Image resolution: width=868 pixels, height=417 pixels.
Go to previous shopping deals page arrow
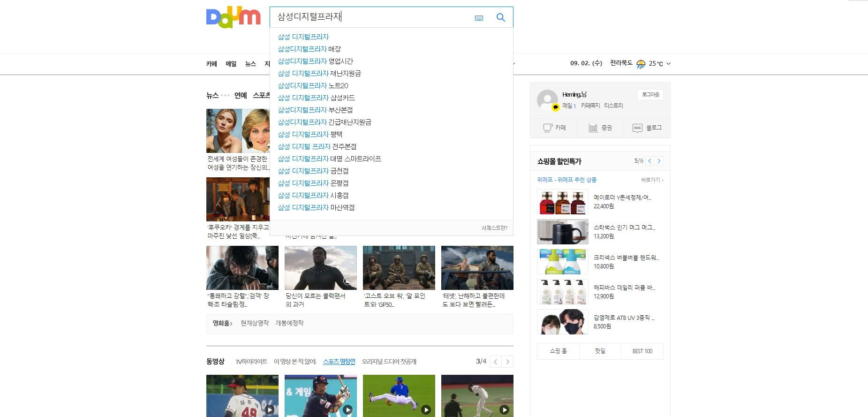pyautogui.click(x=649, y=161)
